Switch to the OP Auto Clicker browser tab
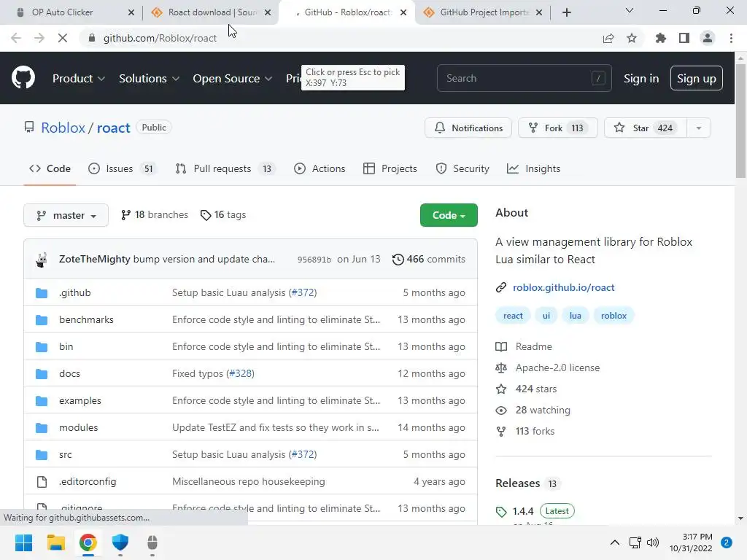747x560 pixels. click(71, 12)
